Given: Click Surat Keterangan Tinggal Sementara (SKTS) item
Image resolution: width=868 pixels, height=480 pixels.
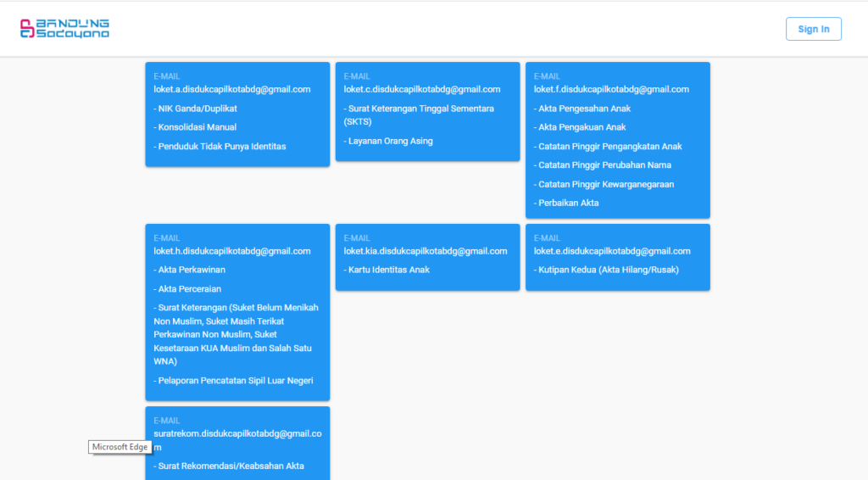Looking at the screenshot, I should click(x=419, y=115).
